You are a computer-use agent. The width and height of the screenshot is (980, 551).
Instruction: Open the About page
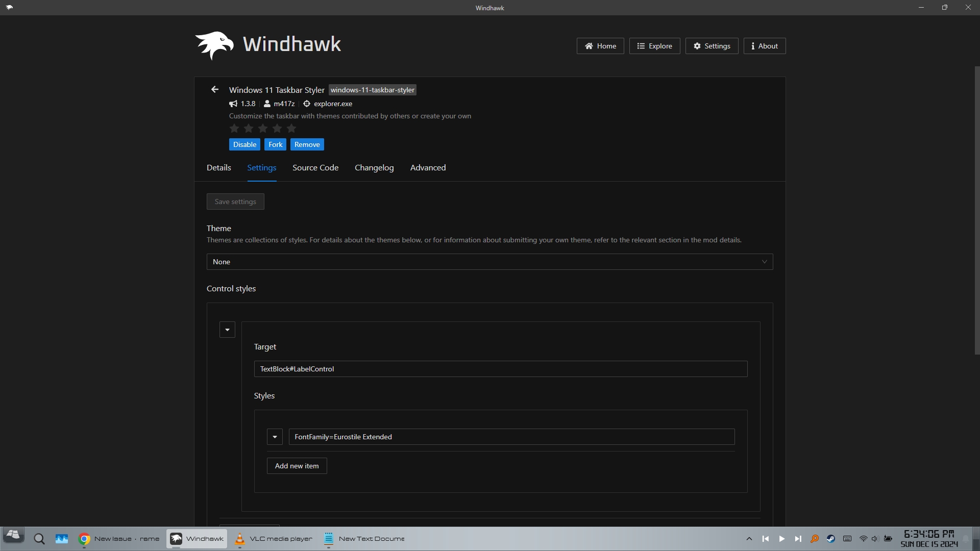pyautogui.click(x=764, y=45)
